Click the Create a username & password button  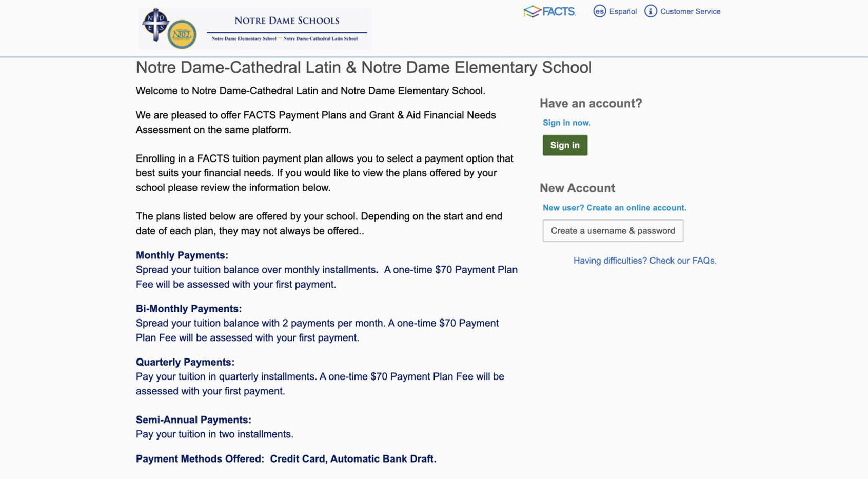(x=613, y=231)
